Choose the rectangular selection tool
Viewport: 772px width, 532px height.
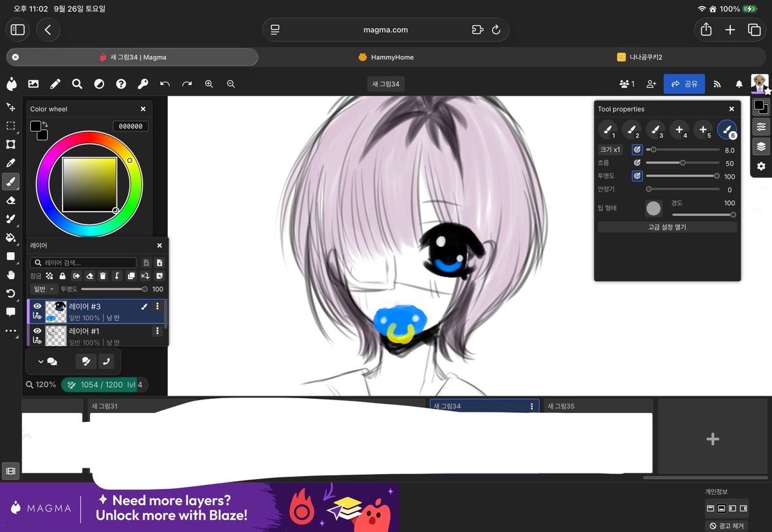(10, 125)
